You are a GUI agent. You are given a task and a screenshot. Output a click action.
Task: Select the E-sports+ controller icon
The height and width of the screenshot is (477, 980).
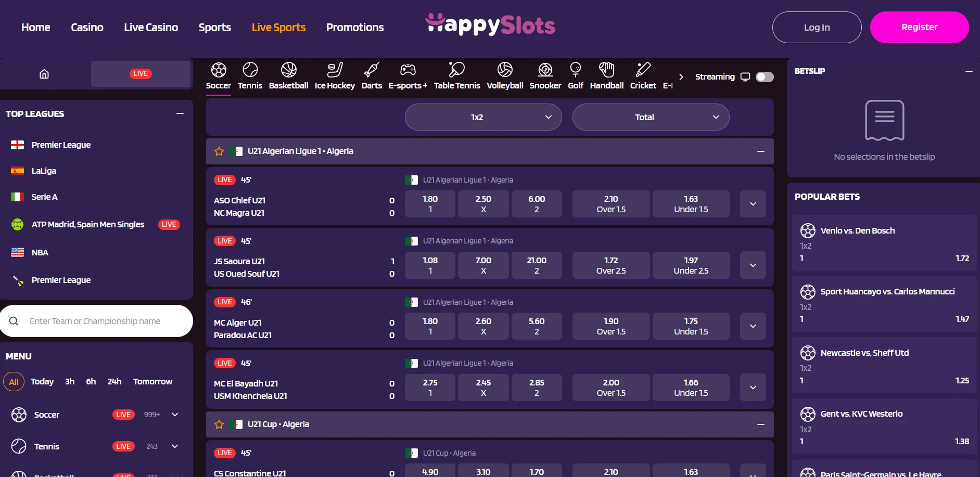[x=408, y=70]
